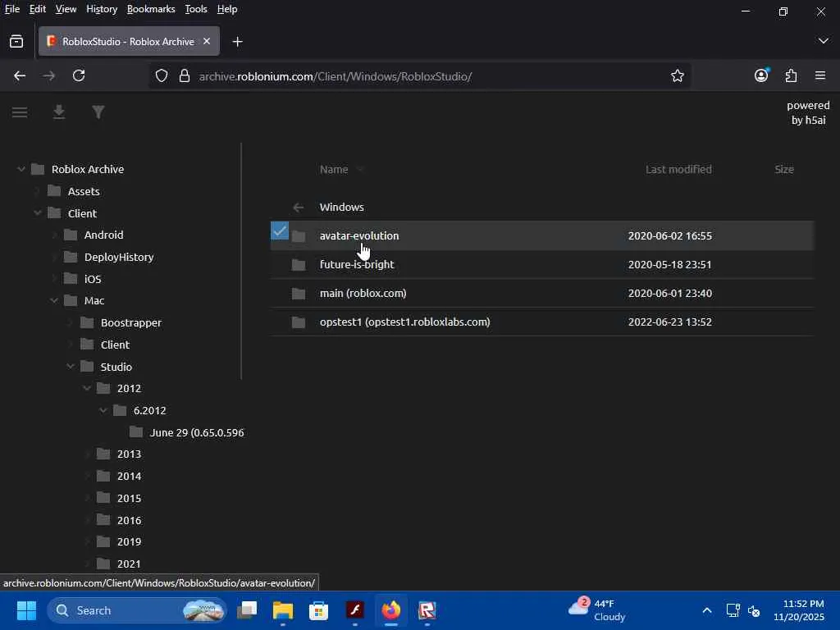
Task: Close the RobloxStudio - Roblox Archive tab
Action: (x=207, y=41)
